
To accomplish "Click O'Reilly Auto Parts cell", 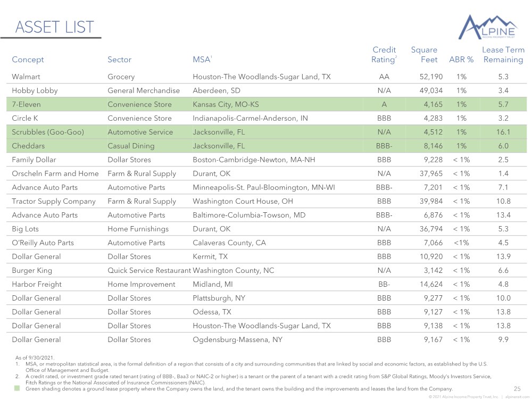I will click(x=43, y=243).
